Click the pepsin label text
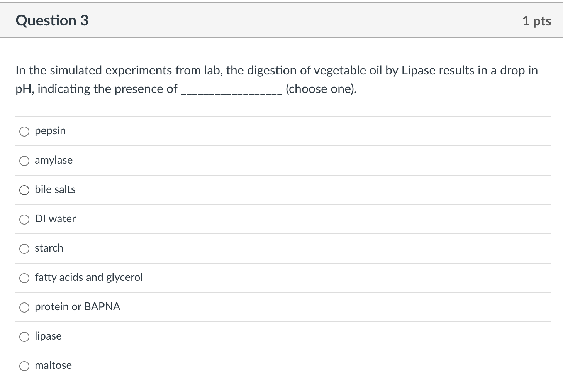563x392 pixels. tap(50, 131)
